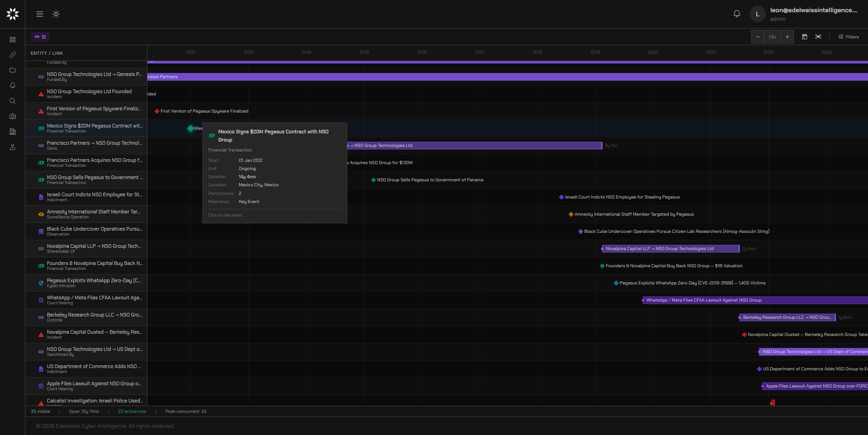This screenshot has width=868, height=435.
Task: Open calendar date picker icon
Action: coord(804,37)
